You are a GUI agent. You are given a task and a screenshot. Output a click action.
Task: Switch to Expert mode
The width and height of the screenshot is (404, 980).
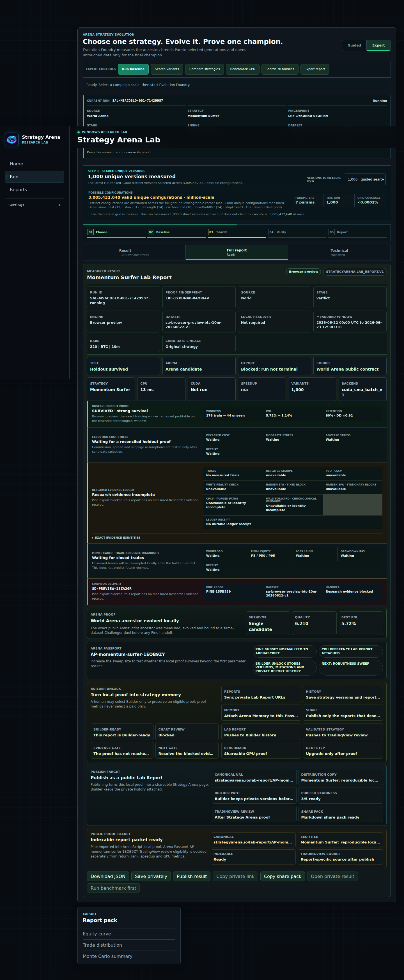tap(378, 45)
